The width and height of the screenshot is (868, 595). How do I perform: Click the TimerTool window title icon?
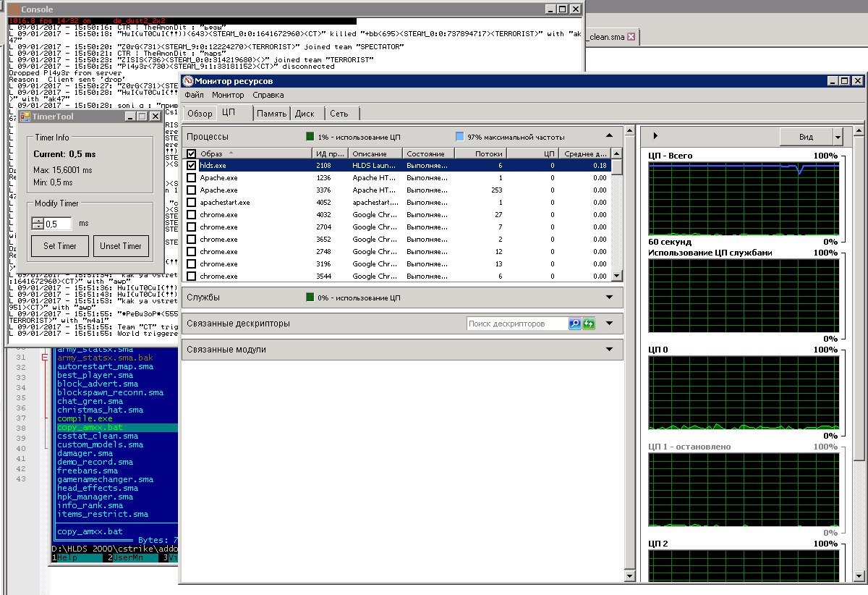click(x=24, y=116)
